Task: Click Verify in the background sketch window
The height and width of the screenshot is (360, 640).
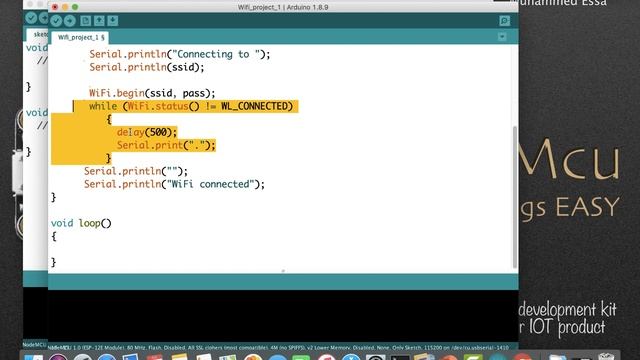Action: coord(31,18)
